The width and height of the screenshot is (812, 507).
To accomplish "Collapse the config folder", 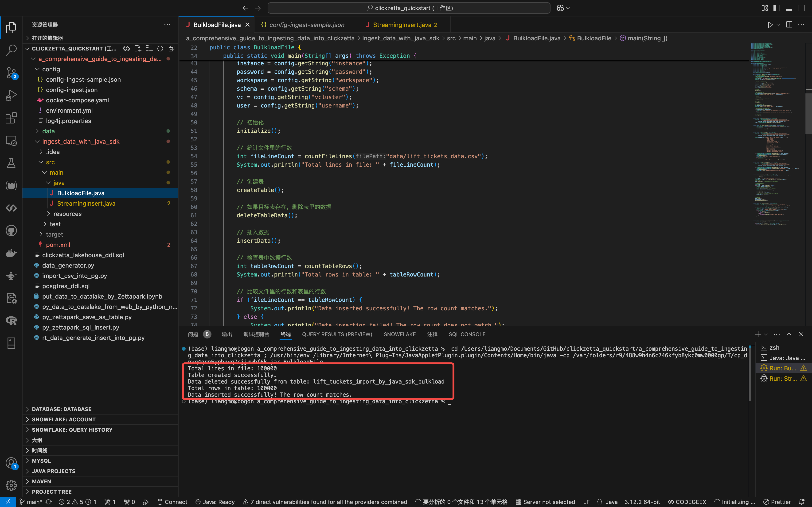I will coord(51,69).
